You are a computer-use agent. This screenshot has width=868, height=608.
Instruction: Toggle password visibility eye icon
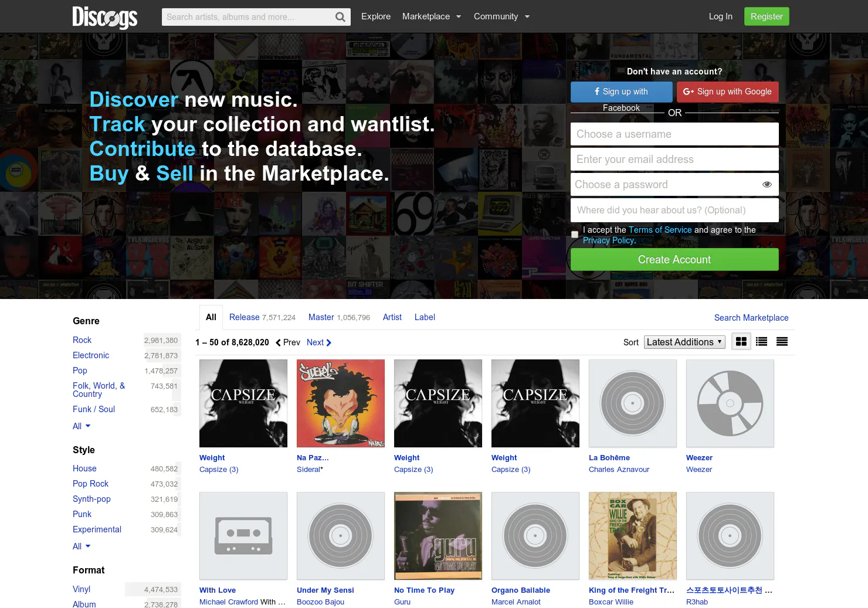click(767, 185)
